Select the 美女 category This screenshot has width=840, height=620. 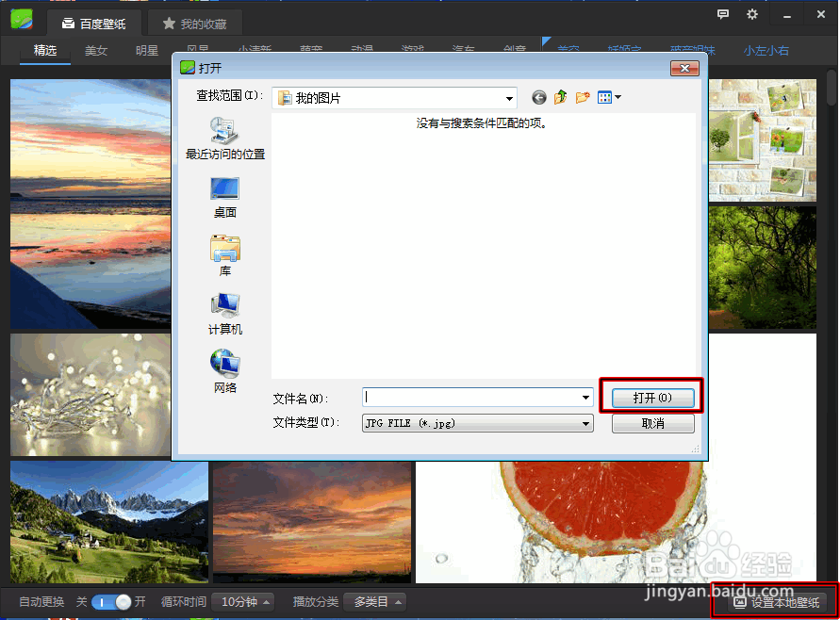pyautogui.click(x=96, y=51)
